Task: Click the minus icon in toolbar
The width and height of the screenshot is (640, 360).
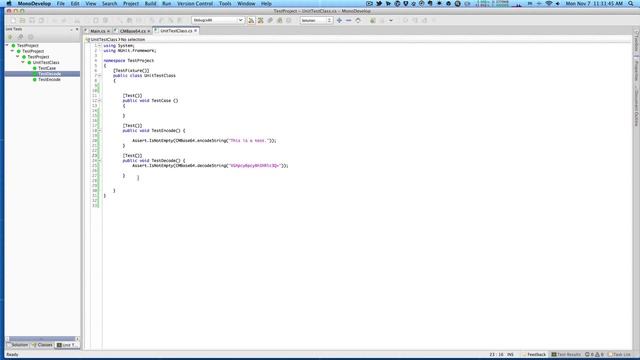Action: [349, 20]
